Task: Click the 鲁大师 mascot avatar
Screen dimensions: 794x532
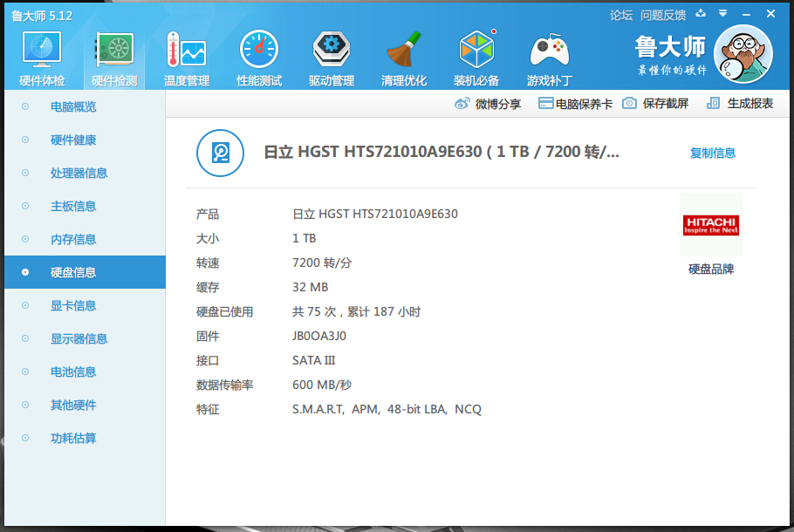Action: coord(743,54)
